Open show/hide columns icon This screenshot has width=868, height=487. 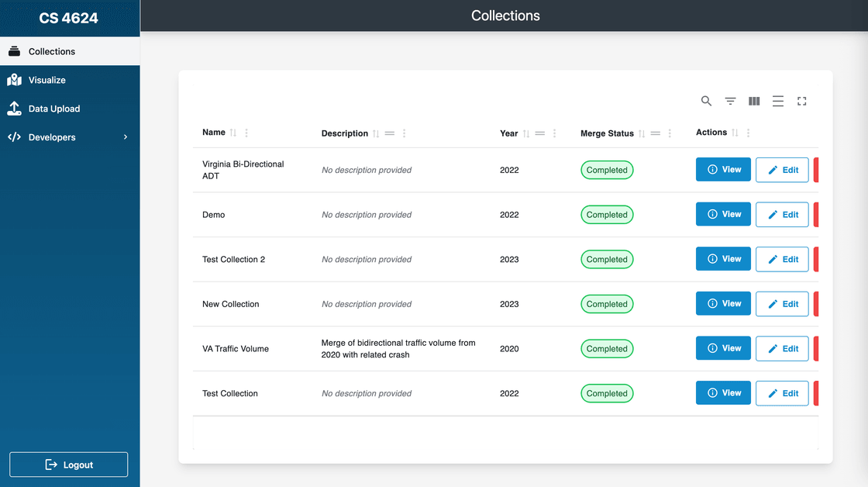pyautogui.click(x=754, y=101)
